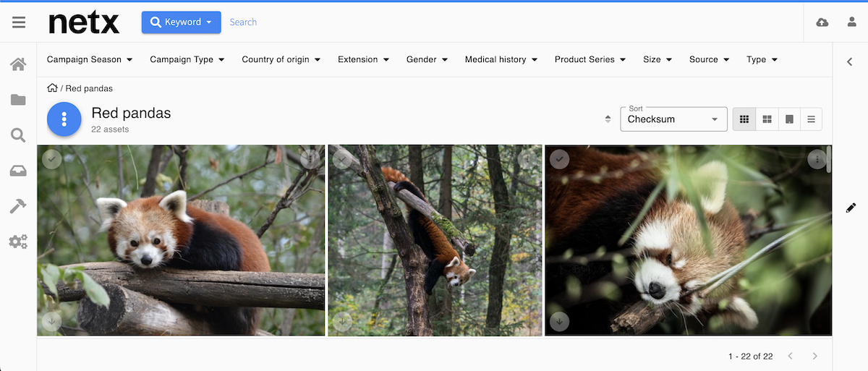Expand the Medical history filter

coord(501,59)
